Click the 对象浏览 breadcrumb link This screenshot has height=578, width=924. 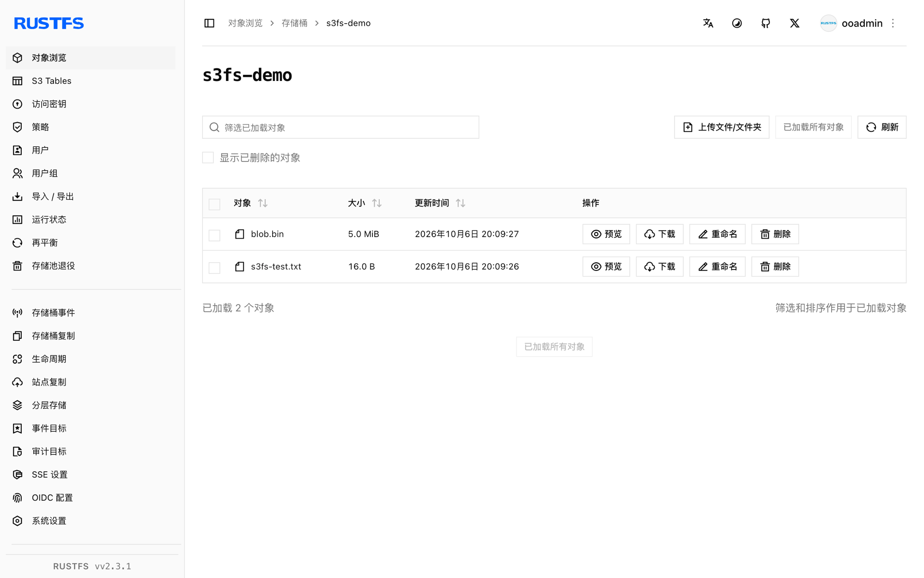coord(245,23)
